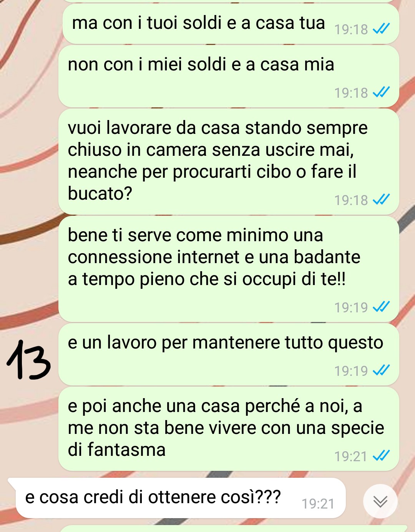The height and width of the screenshot is (532, 415).
Task: Tap read ticks on 'non con i miei soldi' message
Action: pyautogui.click(x=381, y=92)
